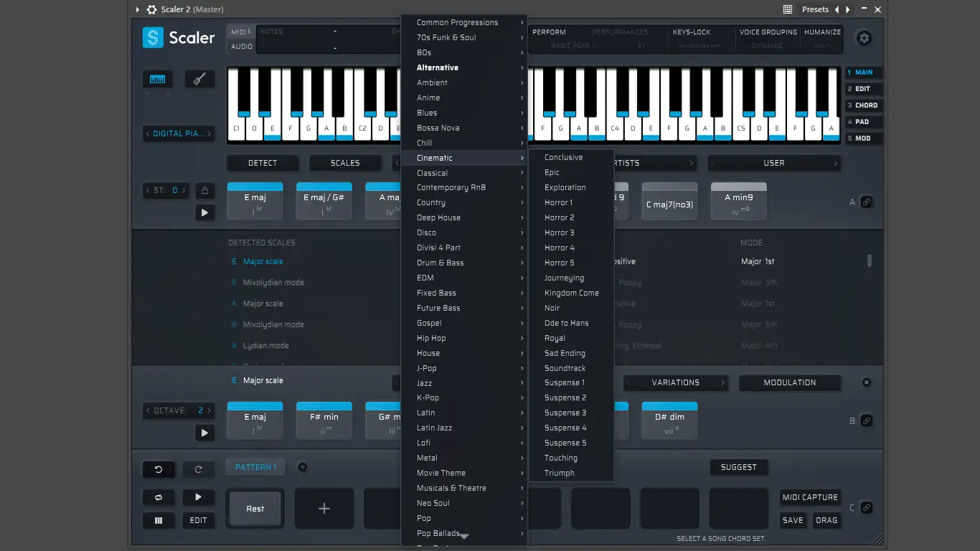Switch to the 3 CHORD tab
Image resolution: width=980 pixels, height=551 pixels.
point(863,105)
